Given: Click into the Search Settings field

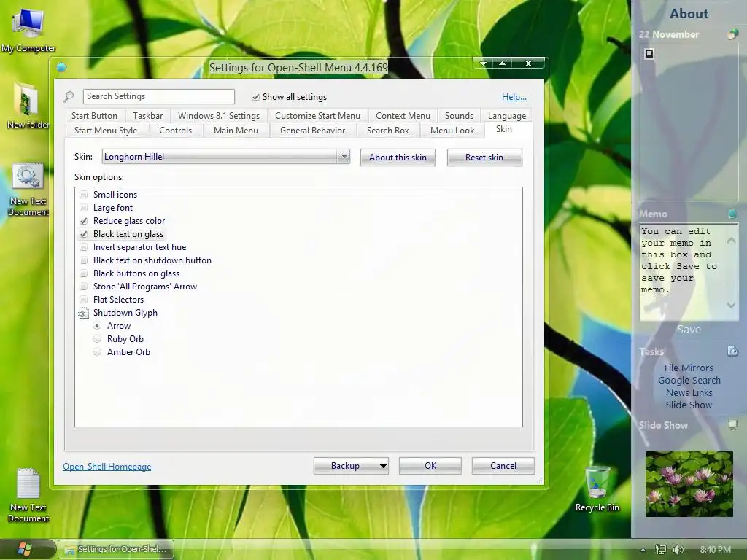Looking at the screenshot, I should pos(158,96).
